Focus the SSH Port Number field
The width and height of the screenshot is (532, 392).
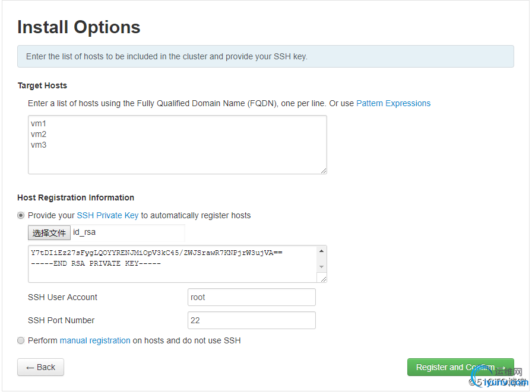coord(251,320)
